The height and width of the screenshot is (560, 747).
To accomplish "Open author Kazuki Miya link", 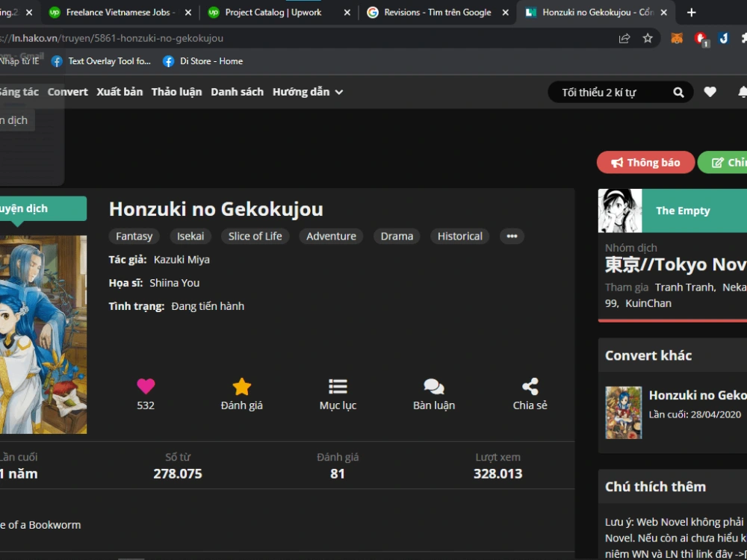I will coord(182,260).
